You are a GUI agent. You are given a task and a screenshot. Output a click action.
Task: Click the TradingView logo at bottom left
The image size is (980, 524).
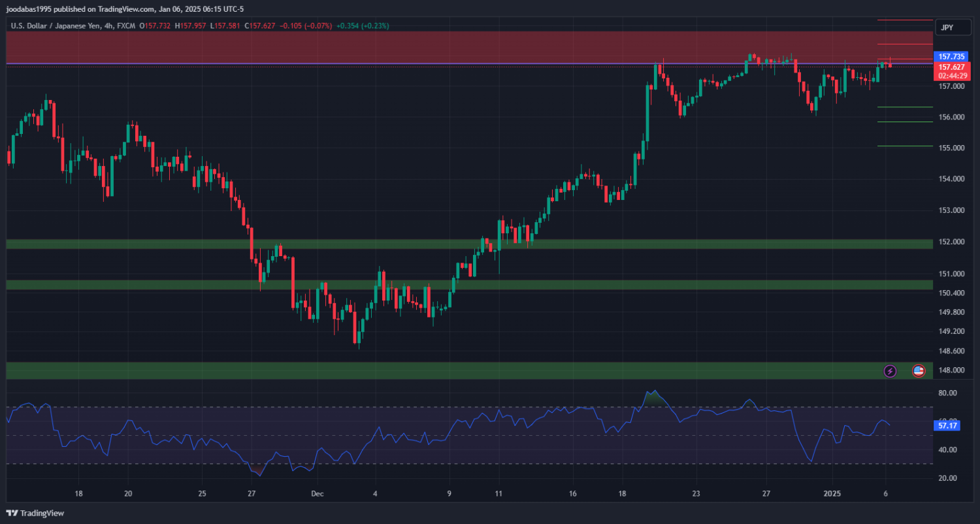pos(35,513)
